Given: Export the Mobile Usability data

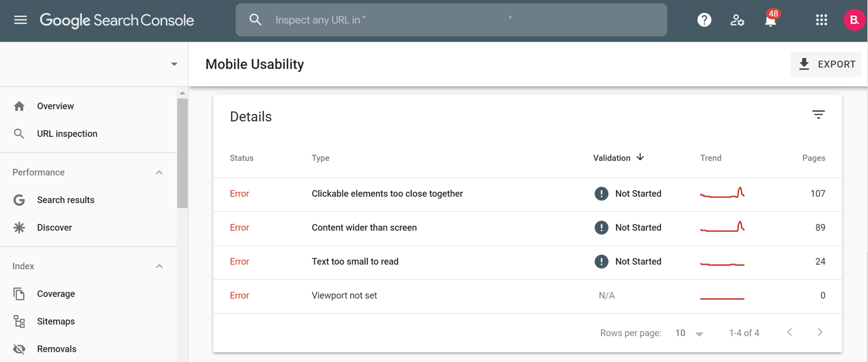Looking at the screenshot, I should 826,63.
